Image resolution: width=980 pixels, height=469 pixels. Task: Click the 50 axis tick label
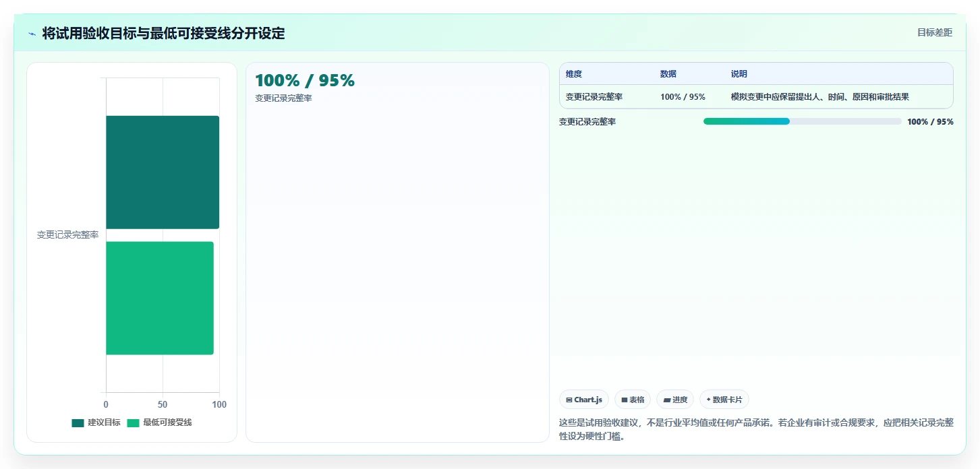163,404
